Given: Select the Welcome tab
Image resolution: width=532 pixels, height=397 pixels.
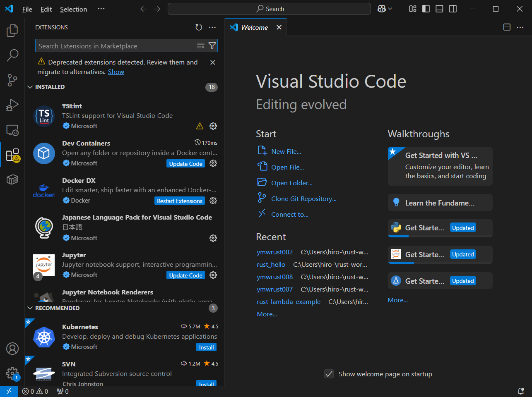Looking at the screenshot, I should (x=254, y=27).
